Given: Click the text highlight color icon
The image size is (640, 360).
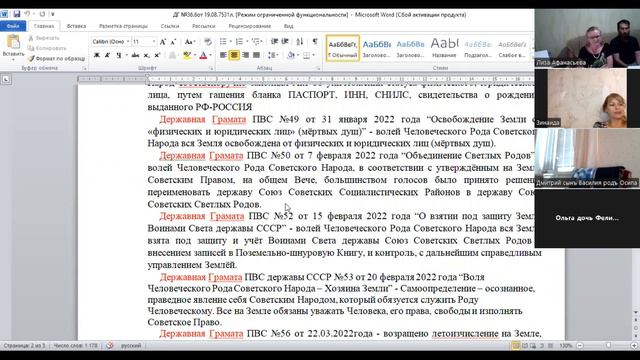Looking at the screenshot, I should [187, 55].
